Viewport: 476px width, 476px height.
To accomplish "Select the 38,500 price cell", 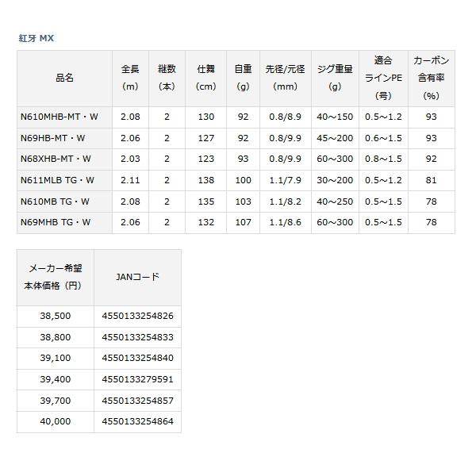I will (56, 316).
